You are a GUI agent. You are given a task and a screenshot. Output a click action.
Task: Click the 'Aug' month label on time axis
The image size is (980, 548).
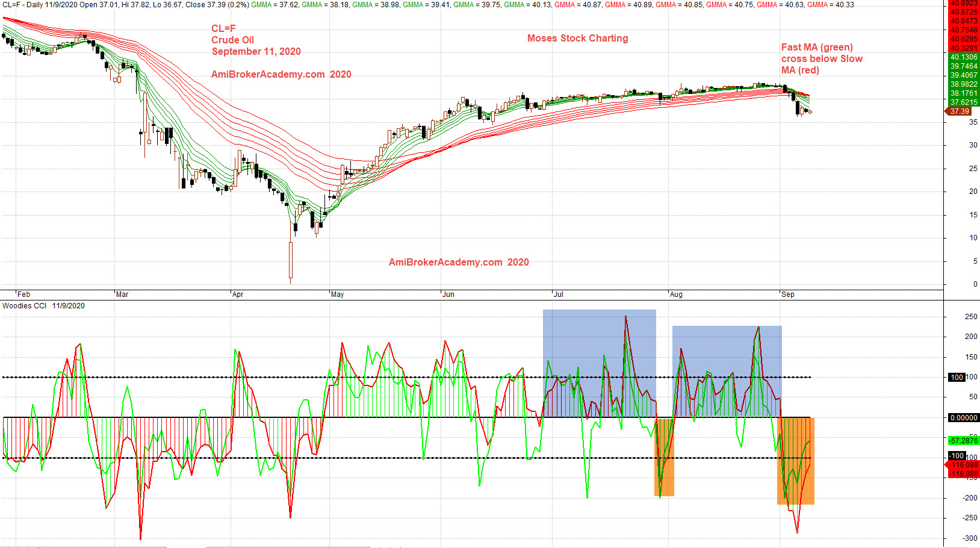click(x=676, y=294)
